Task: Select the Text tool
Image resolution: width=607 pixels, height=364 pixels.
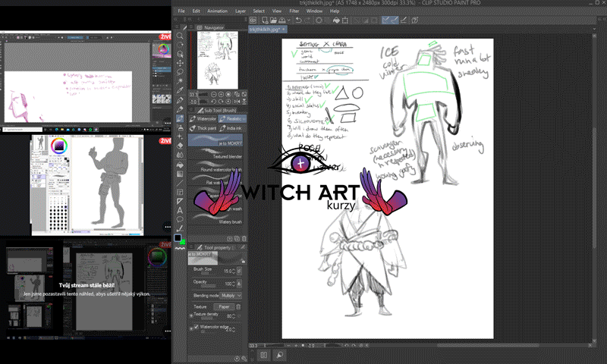Action: tap(181, 210)
